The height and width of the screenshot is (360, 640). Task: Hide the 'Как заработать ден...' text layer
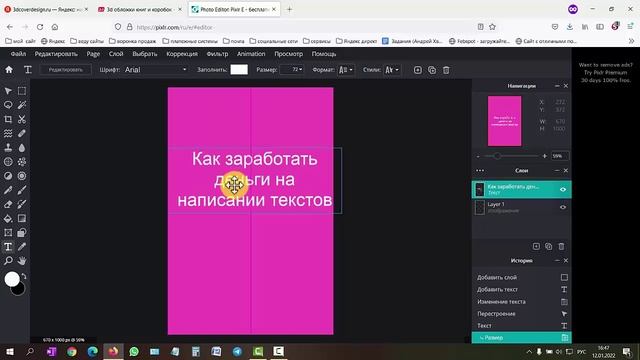click(563, 189)
